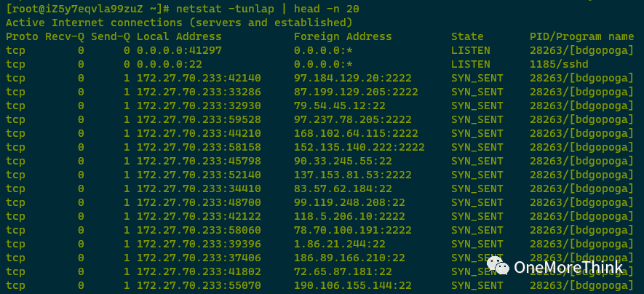Click foreign address 97.184.129.20:2222

coord(353,78)
